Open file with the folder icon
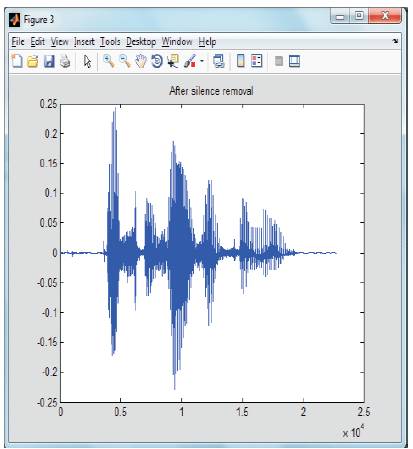 coord(33,61)
